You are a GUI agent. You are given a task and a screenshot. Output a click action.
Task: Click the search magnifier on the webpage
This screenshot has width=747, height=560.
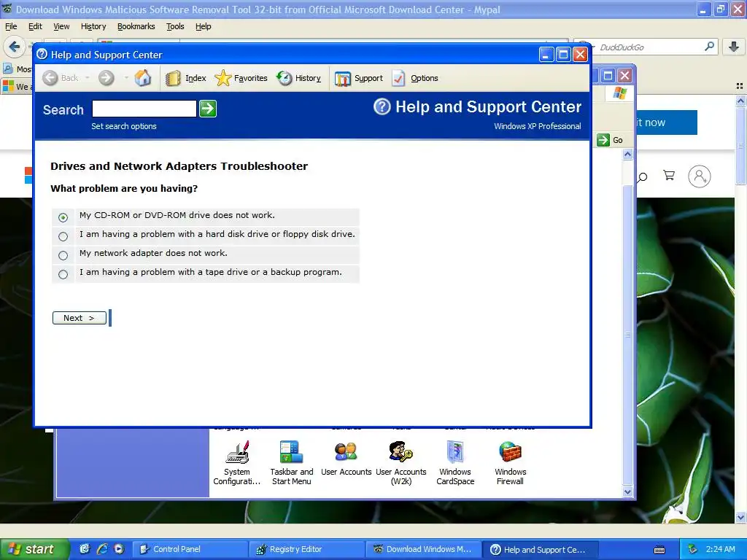643,178
